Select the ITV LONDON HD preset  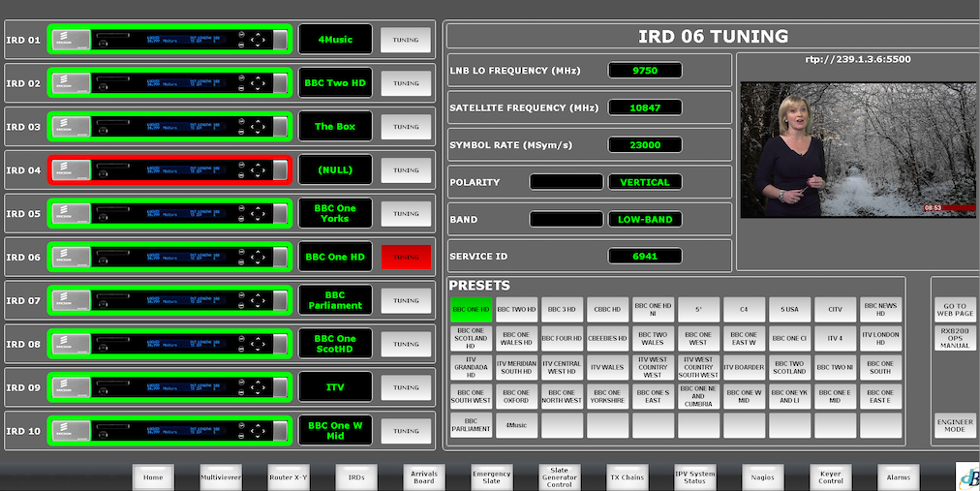(880, 338)
